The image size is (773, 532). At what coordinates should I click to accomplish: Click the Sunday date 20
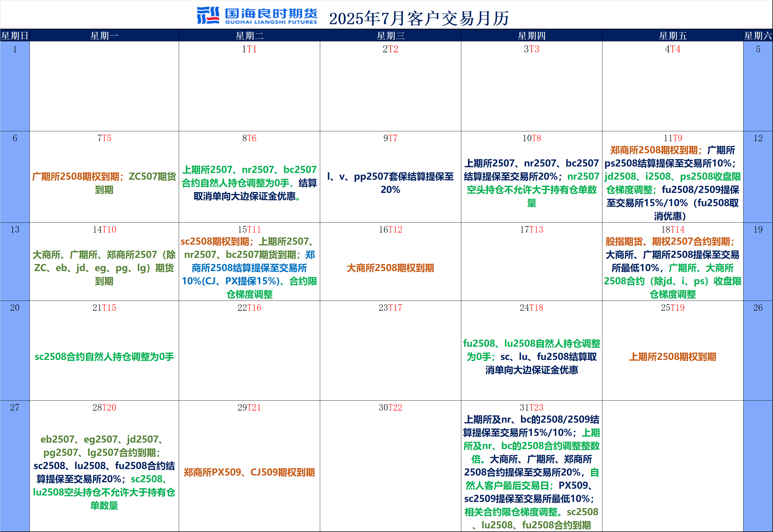pyautogui.click(x=15, y=308)
